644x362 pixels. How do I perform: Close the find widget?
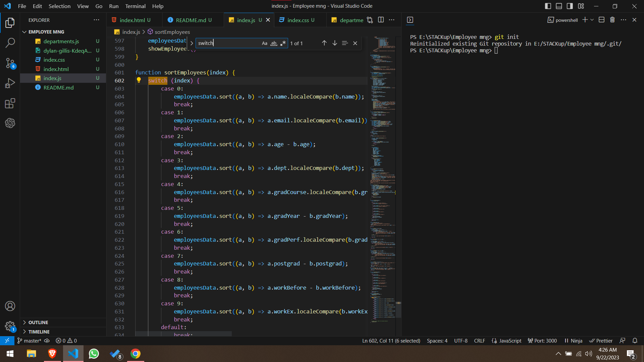355,43
